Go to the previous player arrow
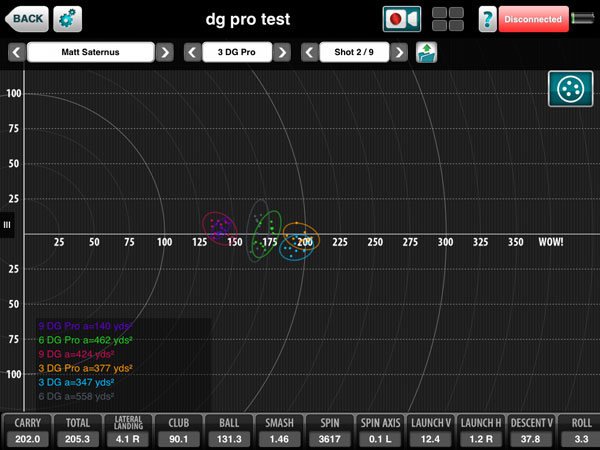The image size is (600, 450). (x=16, y=52)
